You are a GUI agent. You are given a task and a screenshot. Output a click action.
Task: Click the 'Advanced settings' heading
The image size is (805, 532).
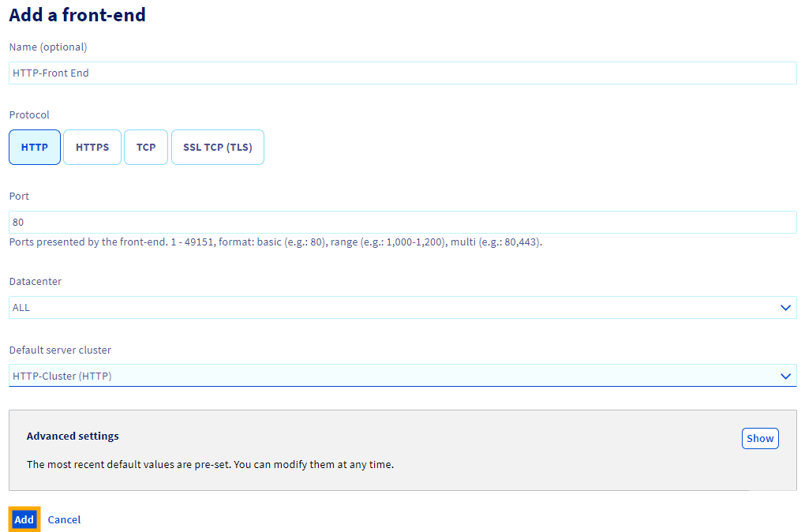[73, 436]
